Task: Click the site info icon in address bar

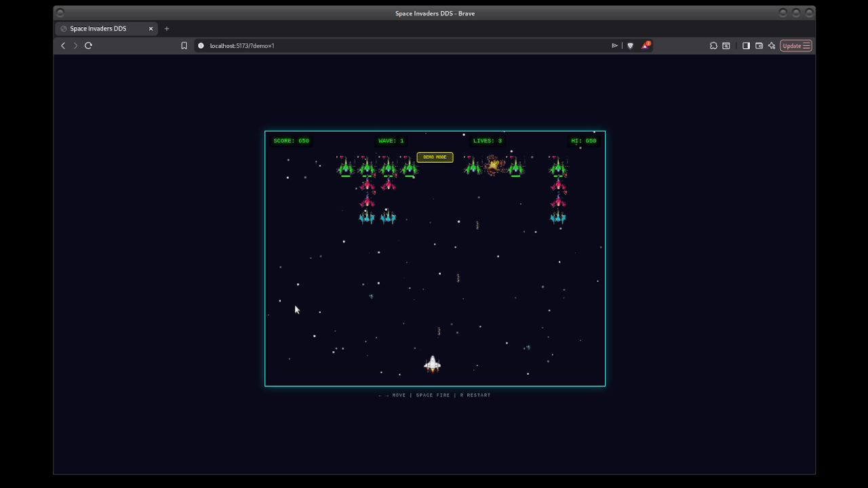Action: pos(200,45)
